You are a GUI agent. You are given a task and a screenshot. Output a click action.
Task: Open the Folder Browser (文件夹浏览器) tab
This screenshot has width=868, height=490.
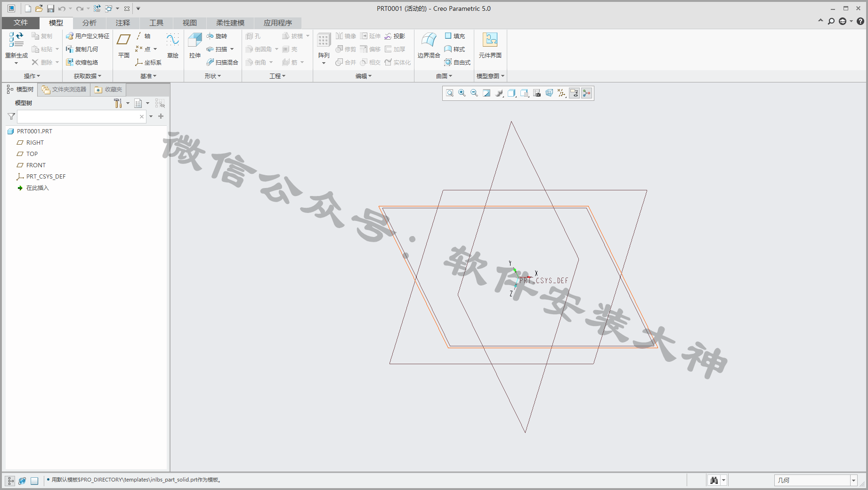pyautogui.click(x=64, y=90)
